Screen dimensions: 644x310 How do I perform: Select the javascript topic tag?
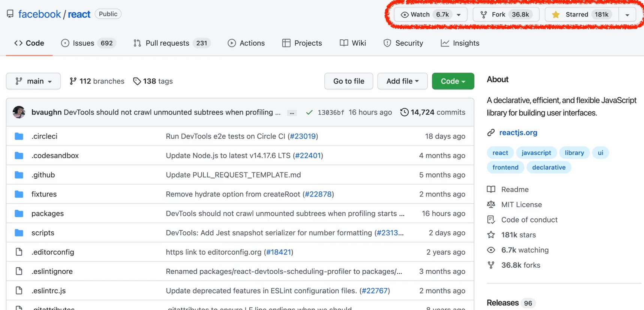point(536,153)
